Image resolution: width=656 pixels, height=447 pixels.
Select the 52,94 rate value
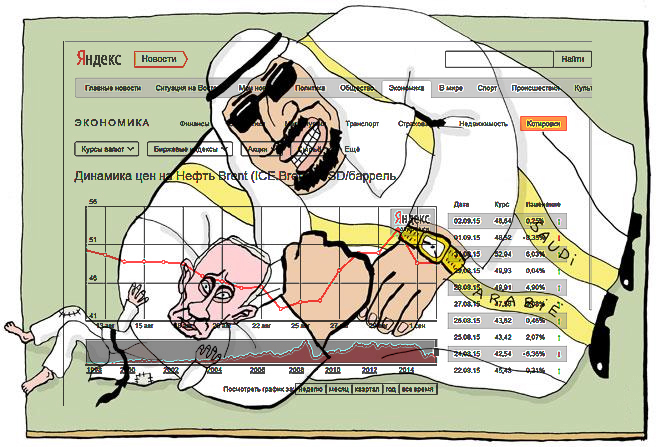pyautogui.click(x=503, y=254)
